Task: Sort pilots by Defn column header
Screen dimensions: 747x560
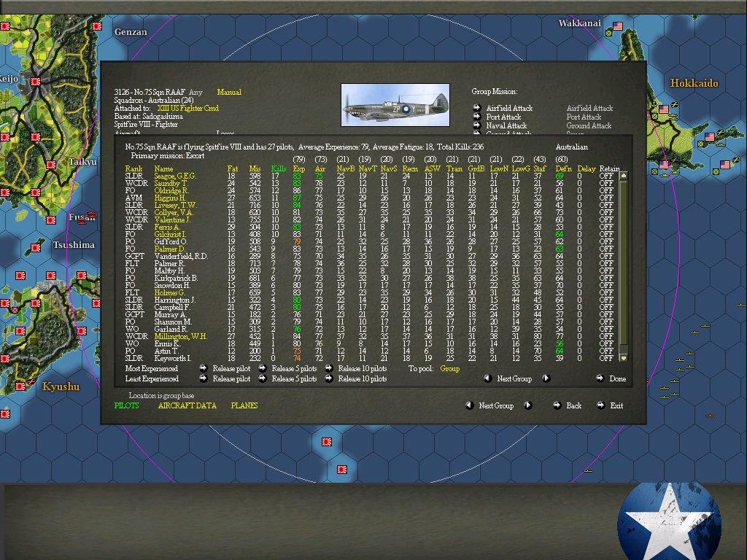Action: click(x=564, y=168)
